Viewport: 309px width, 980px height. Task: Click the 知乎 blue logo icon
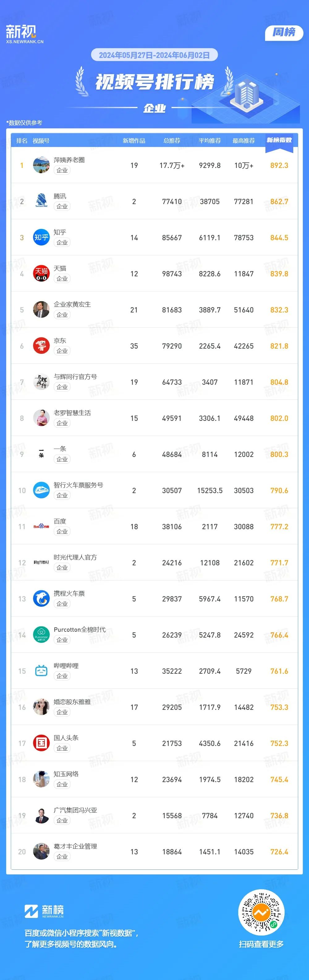tap(41, 237)
